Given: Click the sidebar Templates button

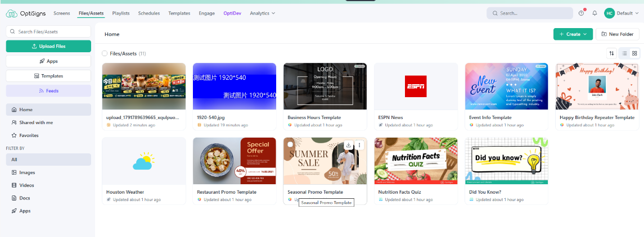Looking at the screenshot, I should (48, 76).
